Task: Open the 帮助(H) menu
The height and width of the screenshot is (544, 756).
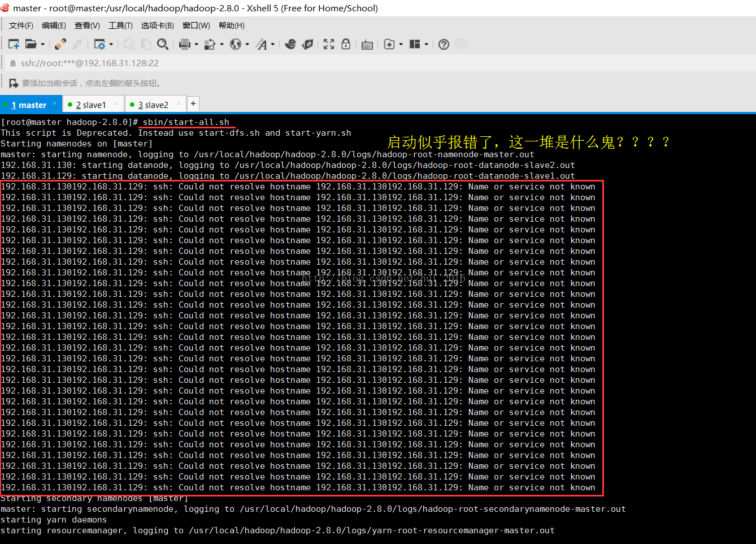Action: click(231, 25)
